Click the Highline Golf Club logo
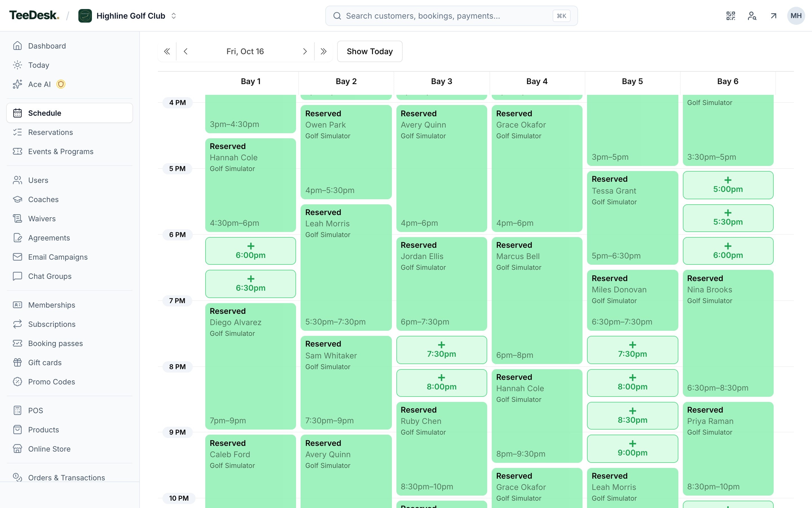Image resolution: width=812 pixels, height=508 pixels. [x=85, y=16]
